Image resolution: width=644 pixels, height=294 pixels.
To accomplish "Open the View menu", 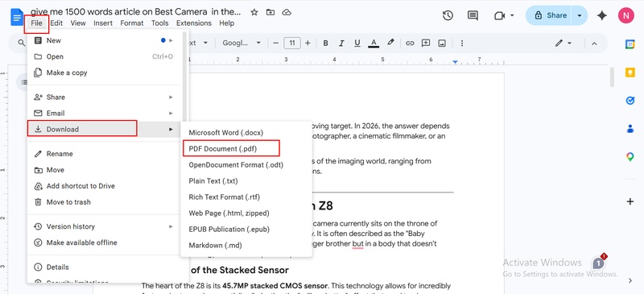I will (78, 23).
